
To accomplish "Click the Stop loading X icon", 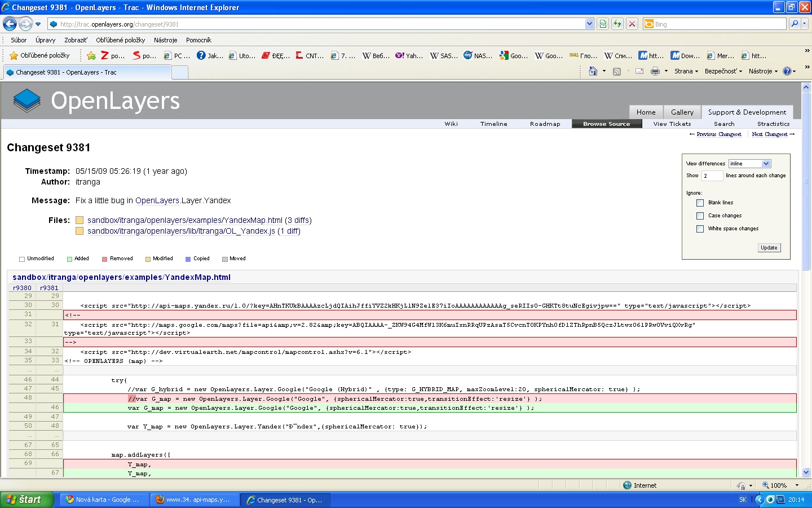I will click(x=632, y=24).
